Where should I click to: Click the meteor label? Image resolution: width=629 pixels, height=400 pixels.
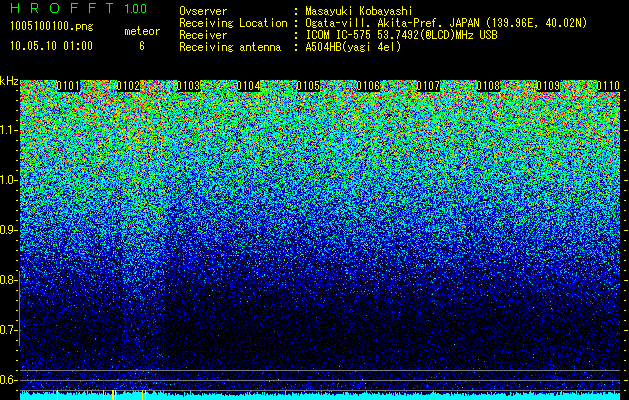(x=142, y=31)
